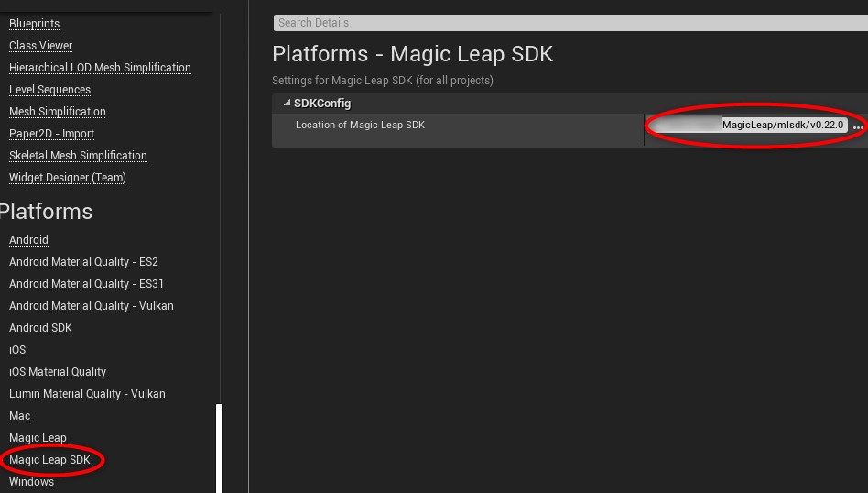
Task: Select Magic Leap SDK settings
Action: pyautogui.click(x=49, y=460)
